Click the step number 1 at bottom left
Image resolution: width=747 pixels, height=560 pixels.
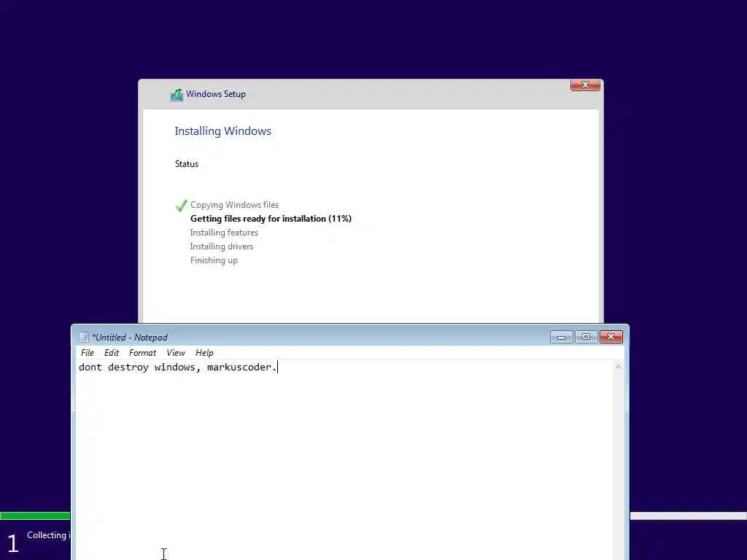pos(13,543)
